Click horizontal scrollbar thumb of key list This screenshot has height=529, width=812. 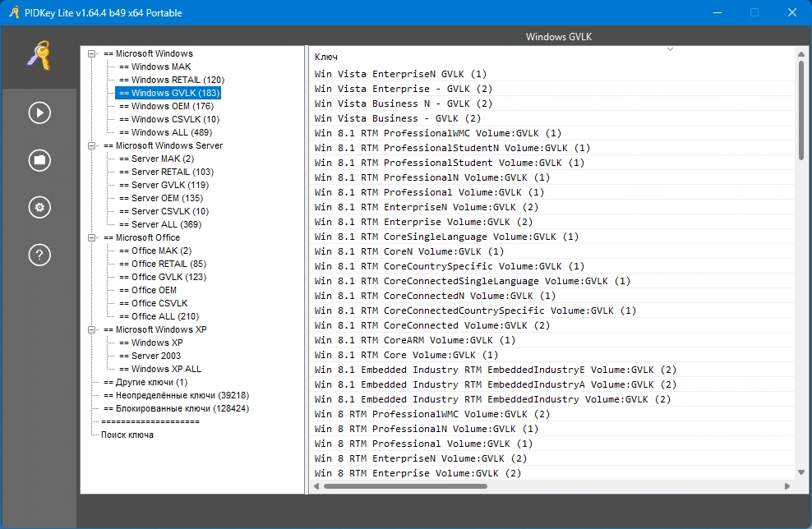point(405,486)
